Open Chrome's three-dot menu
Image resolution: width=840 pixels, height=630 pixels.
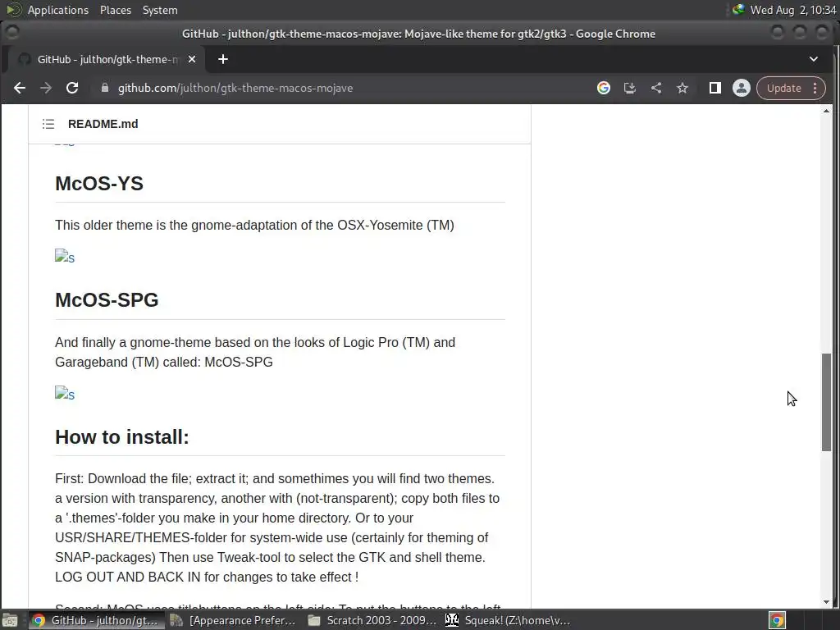coord(815,88)
